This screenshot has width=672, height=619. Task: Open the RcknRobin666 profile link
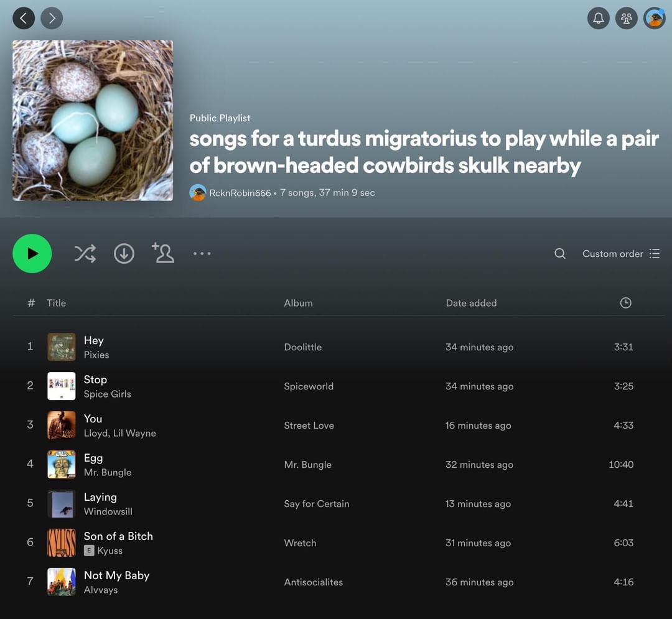click(240, 193)
